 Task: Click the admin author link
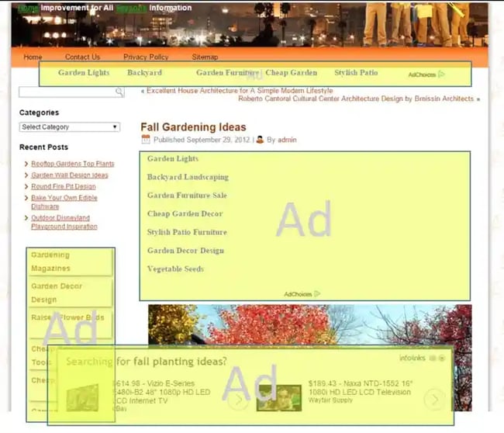[x=287, y=140]
